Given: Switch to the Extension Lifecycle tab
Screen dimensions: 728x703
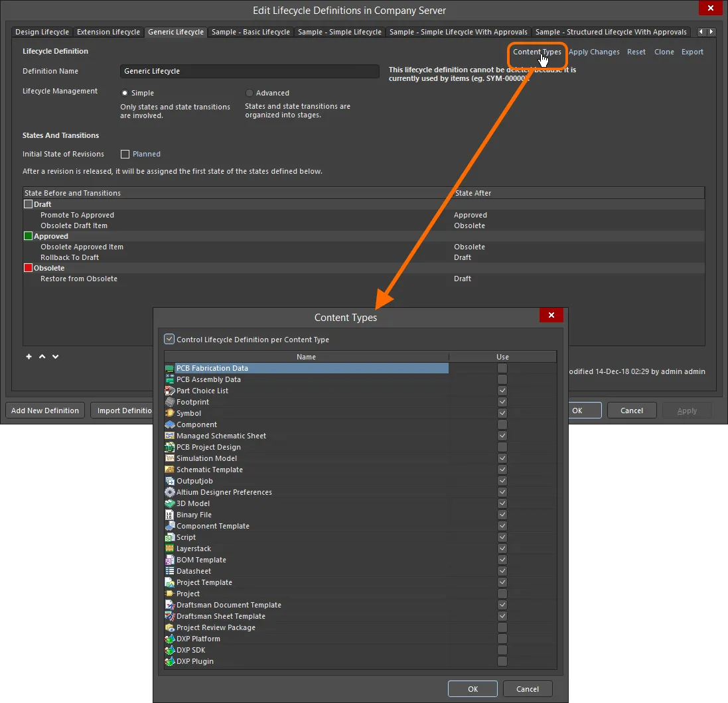Looking at the screenshot, I should (108, 31).
